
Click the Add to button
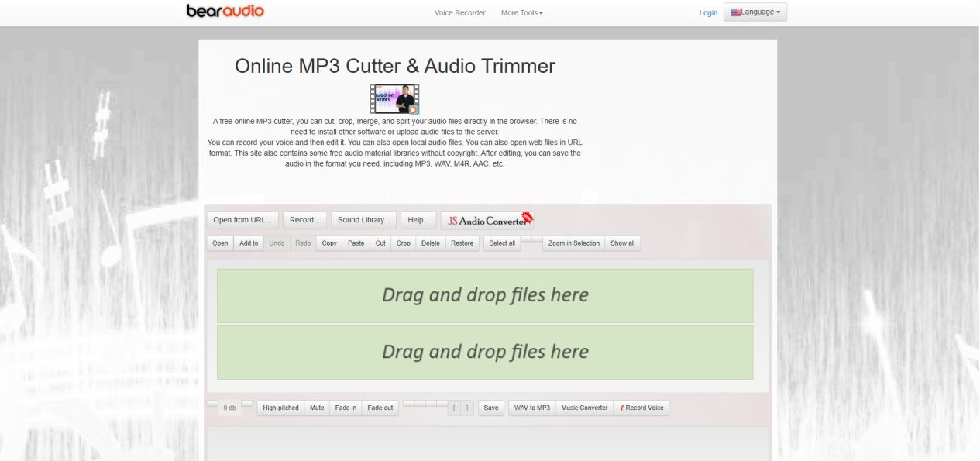coord(249,243)
